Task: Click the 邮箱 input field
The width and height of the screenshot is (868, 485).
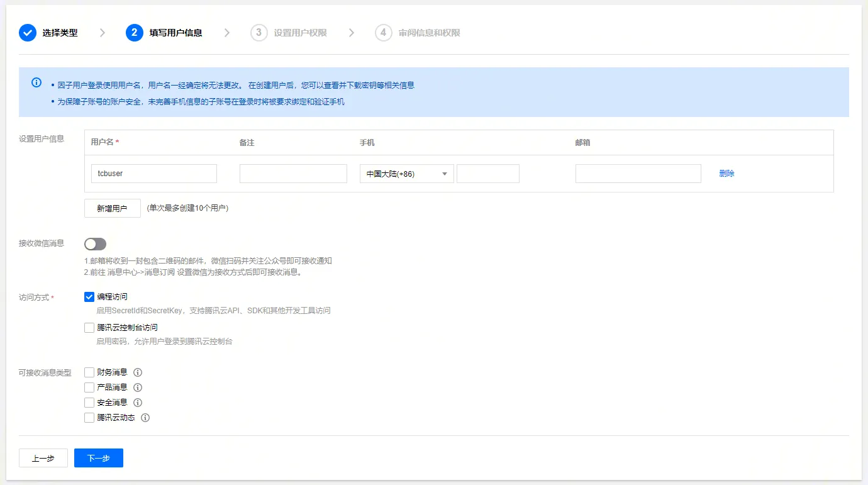Action: (638, 174)
